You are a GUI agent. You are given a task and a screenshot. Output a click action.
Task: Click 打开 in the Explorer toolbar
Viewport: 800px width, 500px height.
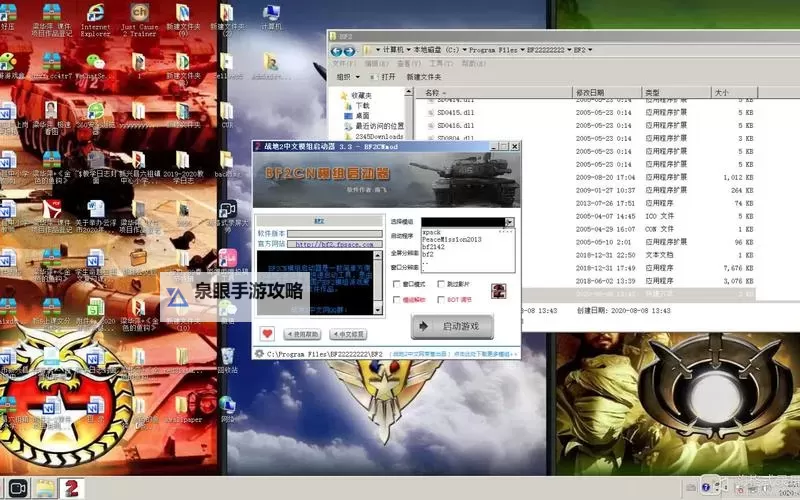[384, 77]
